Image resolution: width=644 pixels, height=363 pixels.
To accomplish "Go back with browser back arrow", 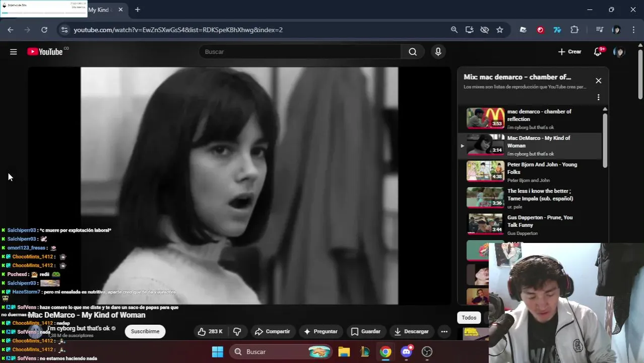I will pos(11,30).
